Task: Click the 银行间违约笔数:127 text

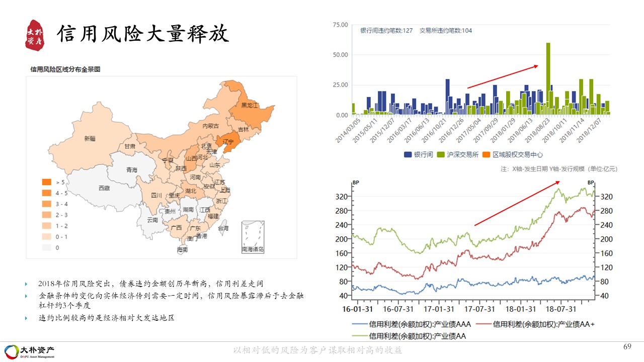Action: click(386, 31)
